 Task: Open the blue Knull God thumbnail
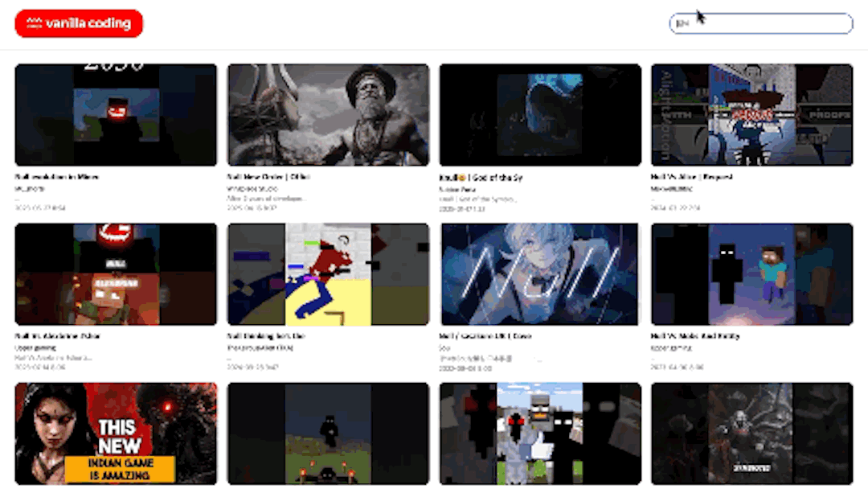[540, 115]
